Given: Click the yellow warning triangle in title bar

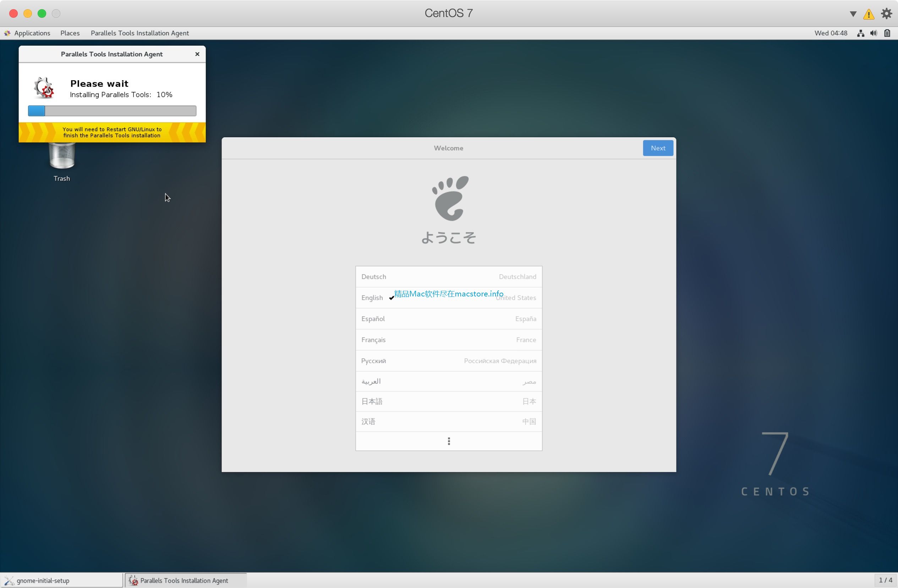Looking at the screenshot, I should 869,14.
